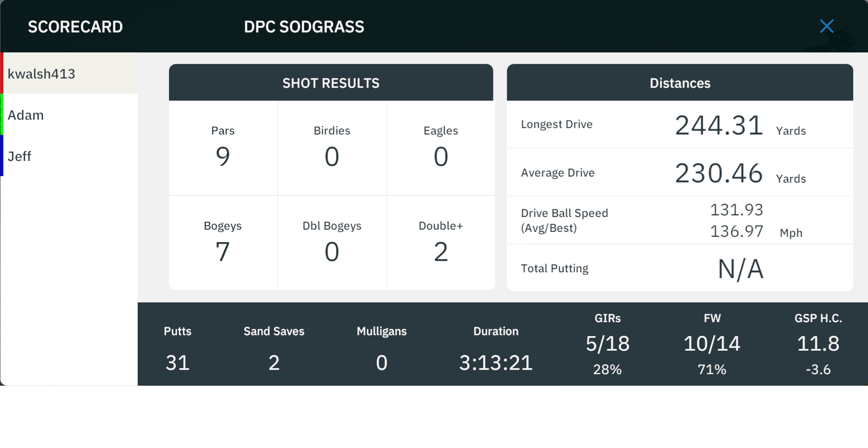
Task: Click the Average Drive row
Action: click(680, 172)
